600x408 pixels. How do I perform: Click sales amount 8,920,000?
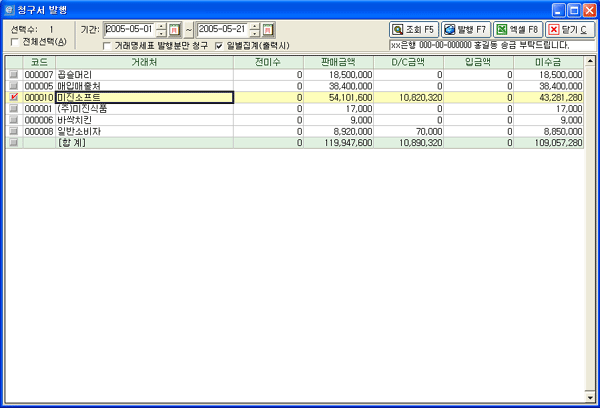coord(353,131)
